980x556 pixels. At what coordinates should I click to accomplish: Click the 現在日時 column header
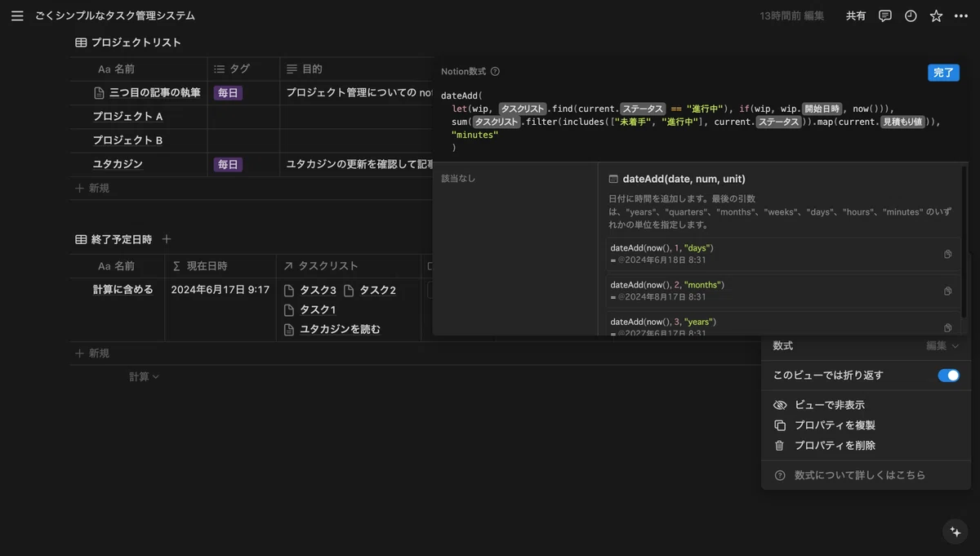(x=220, y=266)
